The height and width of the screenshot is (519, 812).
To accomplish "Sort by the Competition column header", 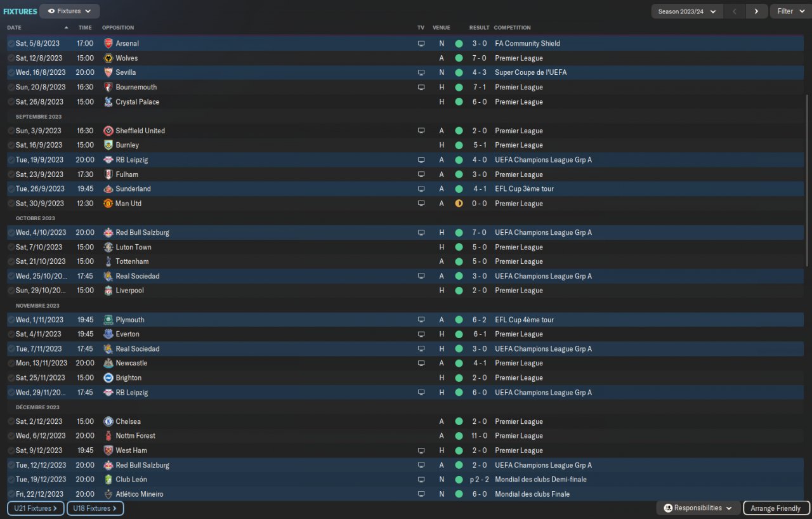I will coord(512,28).
